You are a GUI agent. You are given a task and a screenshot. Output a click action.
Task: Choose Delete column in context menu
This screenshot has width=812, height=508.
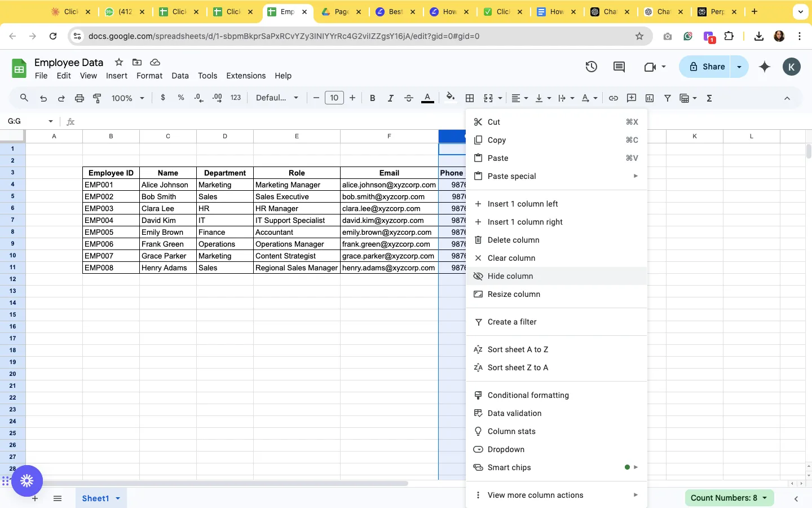556,240
